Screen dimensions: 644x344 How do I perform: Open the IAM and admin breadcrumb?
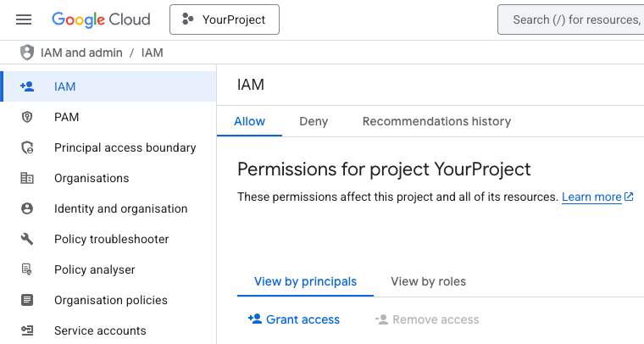click(x=81, y=53)
